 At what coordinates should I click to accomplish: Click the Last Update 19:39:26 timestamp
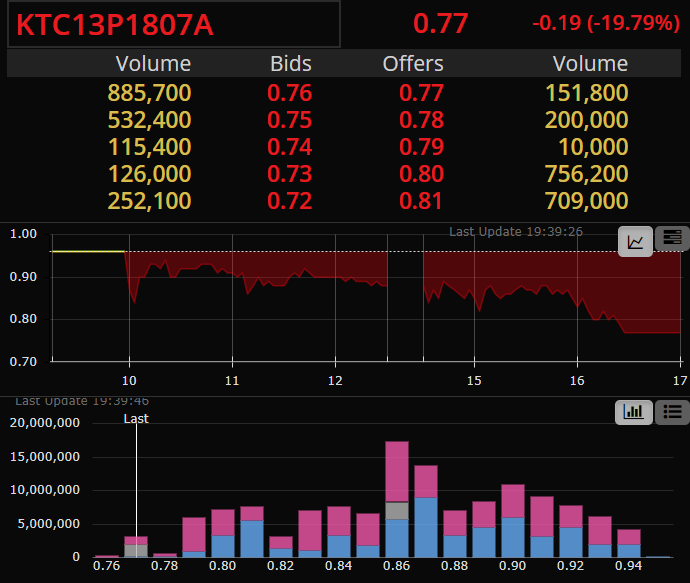pyautogui.click(x=516, y=231)
